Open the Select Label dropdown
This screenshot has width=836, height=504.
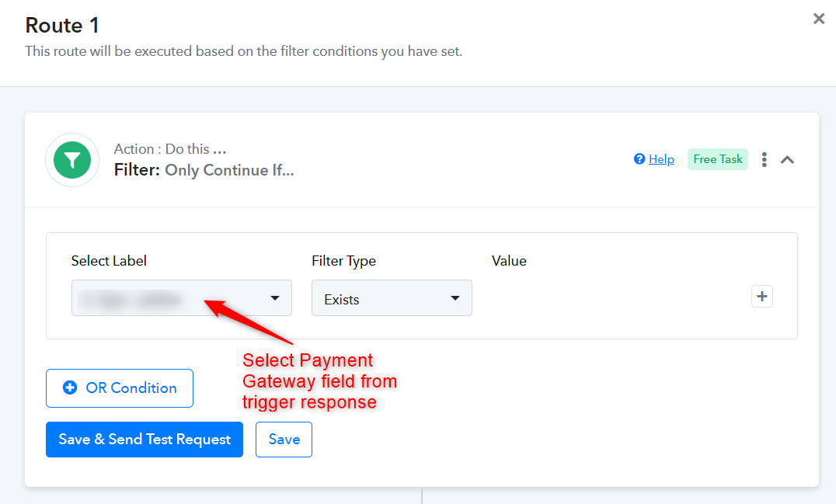(x=182, y=298)
